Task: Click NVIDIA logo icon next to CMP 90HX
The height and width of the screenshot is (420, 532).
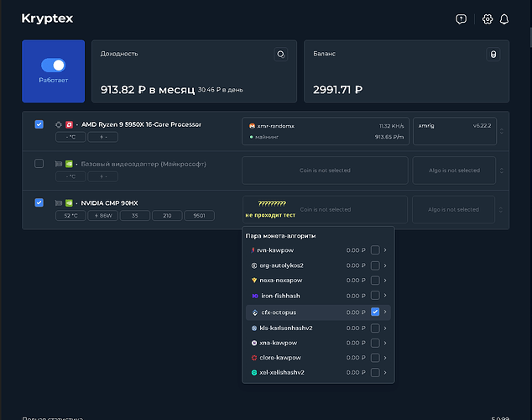Action: coord(69,203)
